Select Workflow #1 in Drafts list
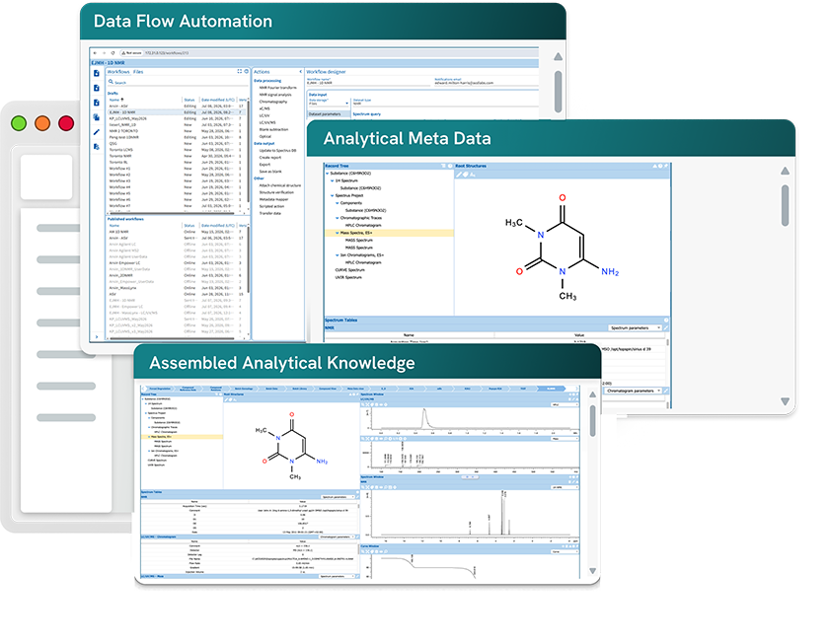The width and height of the screenshot is (831, 644). click(x=178, y=169)
